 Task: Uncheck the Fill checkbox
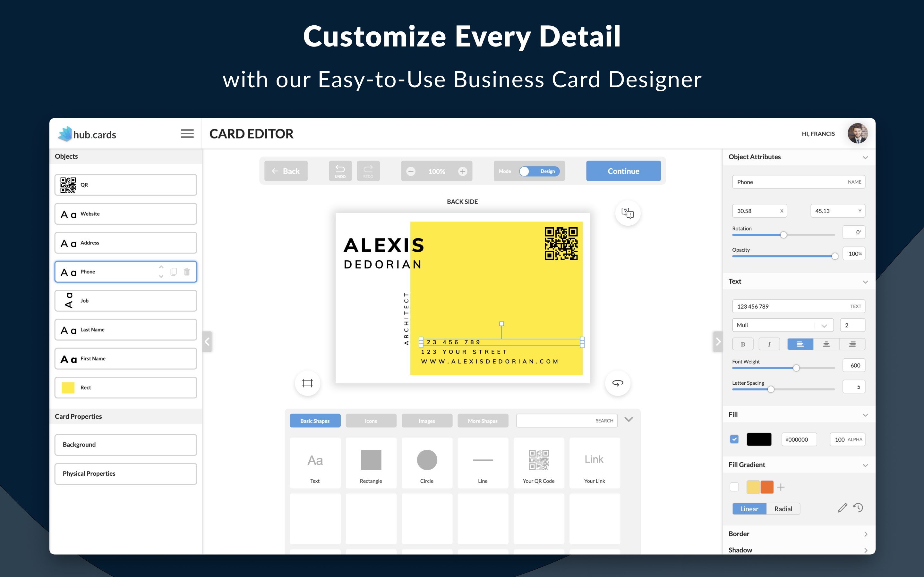pos(734,439)
